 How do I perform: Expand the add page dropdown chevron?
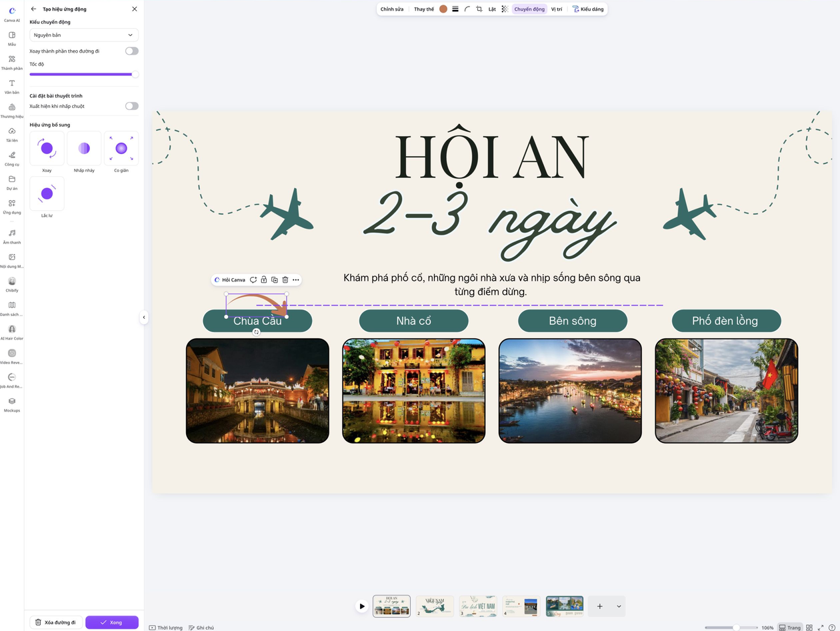coord(619,606)
